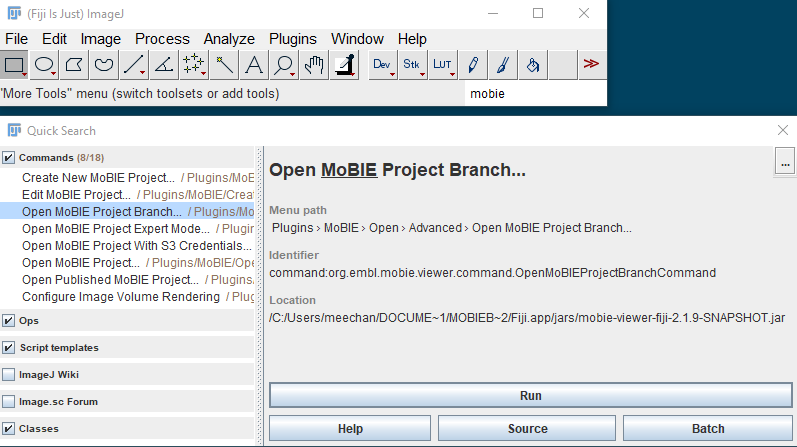Uncheck the Script templates checkbox
The image size is (797, 447).
(x=8, y=347)
